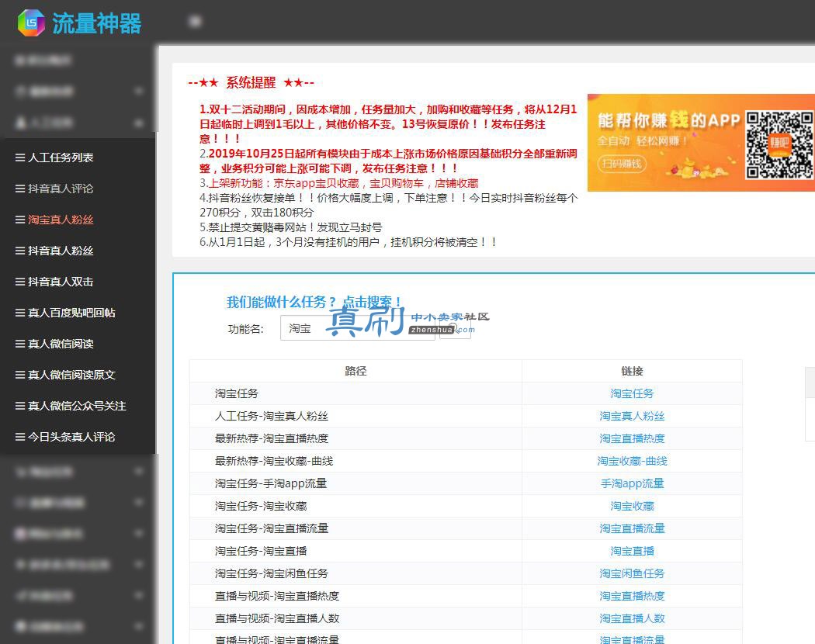Click list icon beside 人工任务列表

tap(19, 158)
